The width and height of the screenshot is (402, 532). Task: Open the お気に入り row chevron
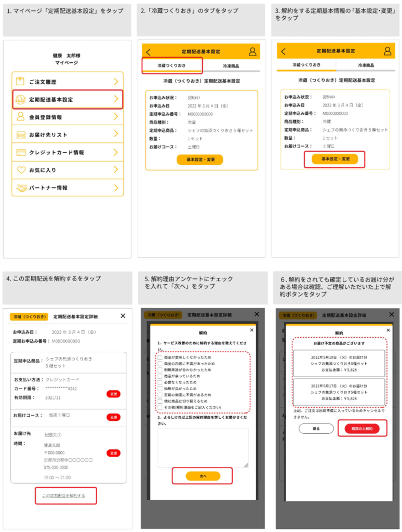pos(116,169)
